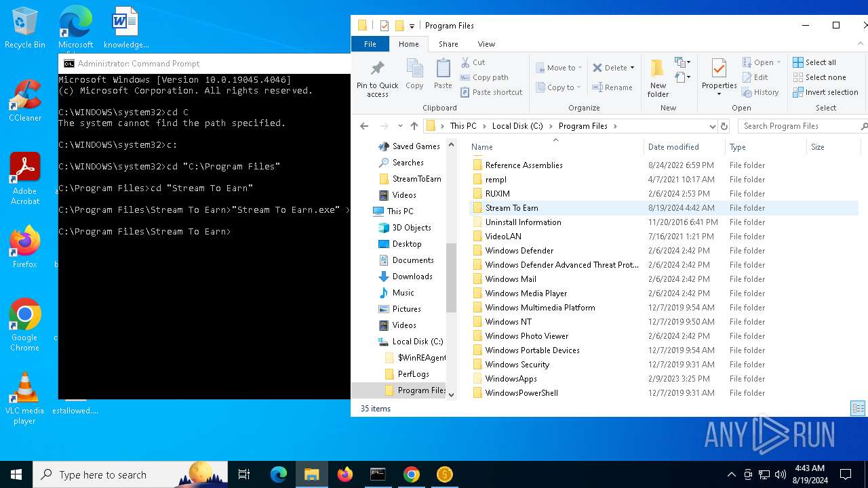Sort by the Type column header
Image resolution: width=868 pixels, height=488 pixels.
766,147
